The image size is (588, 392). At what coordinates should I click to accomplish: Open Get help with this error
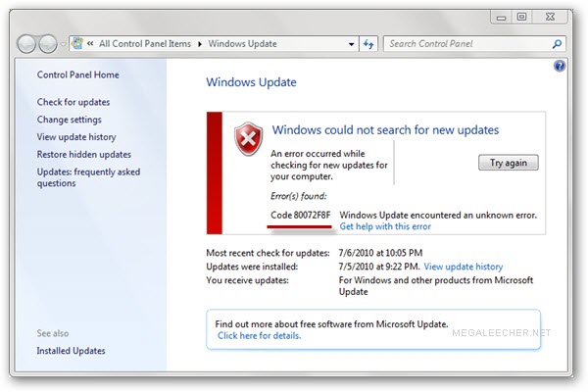click(x=385, y=226)
